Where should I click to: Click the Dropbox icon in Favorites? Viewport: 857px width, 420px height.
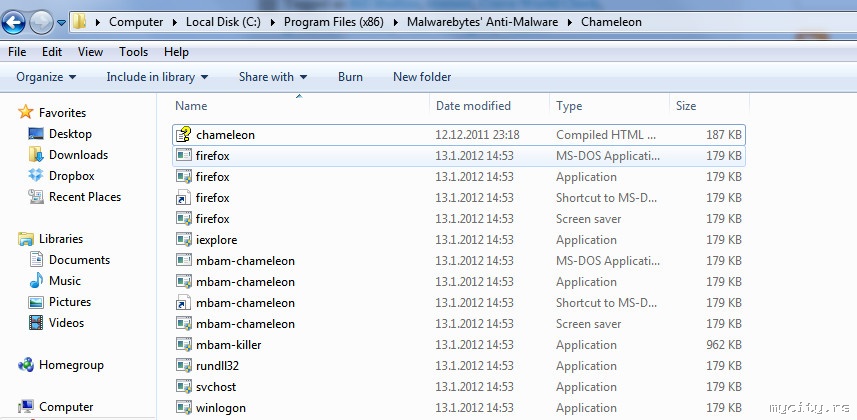[36, 176]
